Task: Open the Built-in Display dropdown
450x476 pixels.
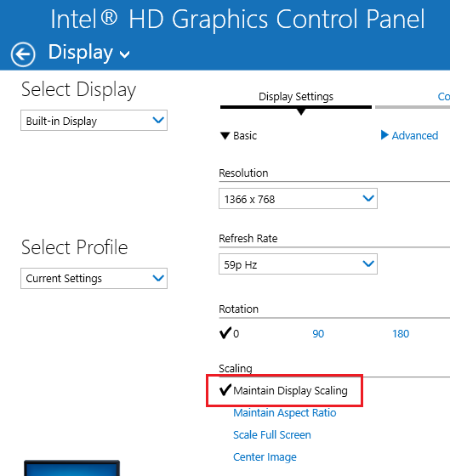Action: [94, 121]
